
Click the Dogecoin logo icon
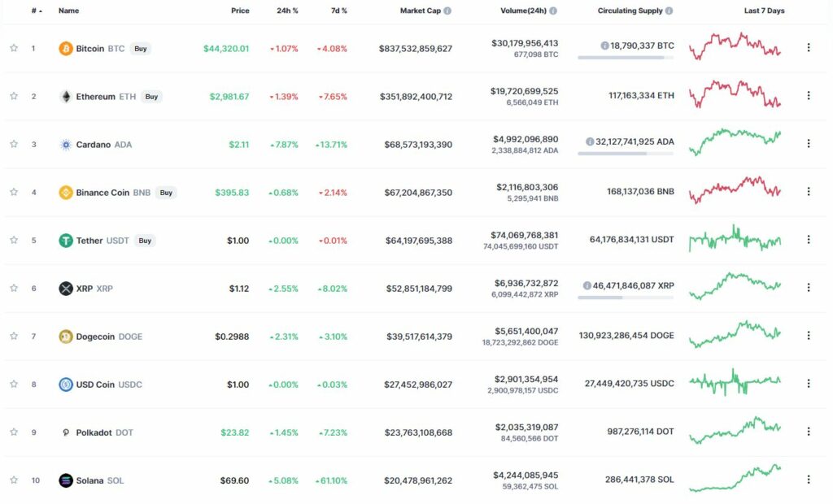coord(66,337)
